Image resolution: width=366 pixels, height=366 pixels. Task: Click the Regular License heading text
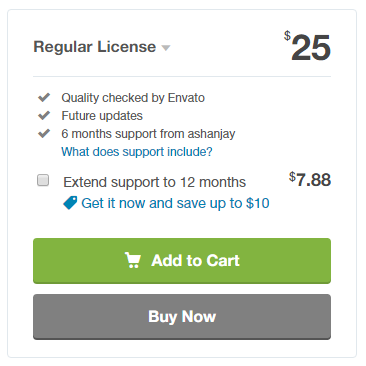click(x=95, y=47)
